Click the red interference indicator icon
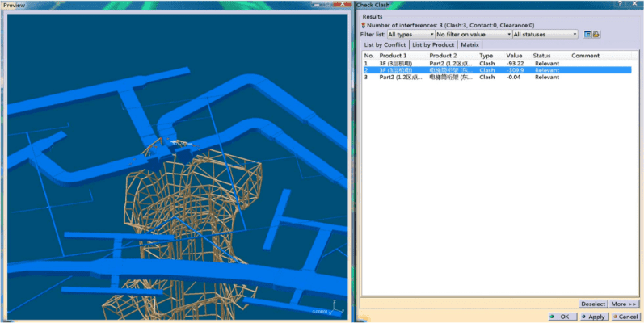Image resolution: width=644 pixels, height=323 pixels. (364, 25)
